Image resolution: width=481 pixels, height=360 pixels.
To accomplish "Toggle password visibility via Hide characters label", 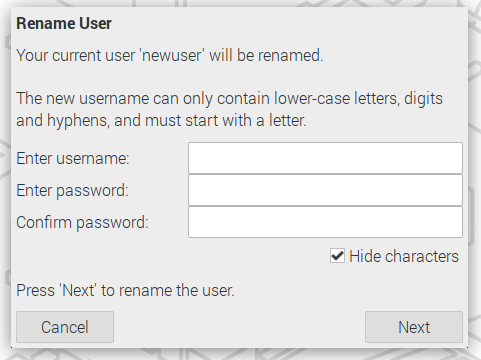I will pyautogui.click(x=404, y=256).
